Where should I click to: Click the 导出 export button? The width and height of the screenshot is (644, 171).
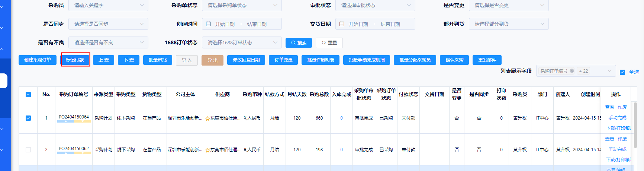pyautogui.click(x=212, y=60)
